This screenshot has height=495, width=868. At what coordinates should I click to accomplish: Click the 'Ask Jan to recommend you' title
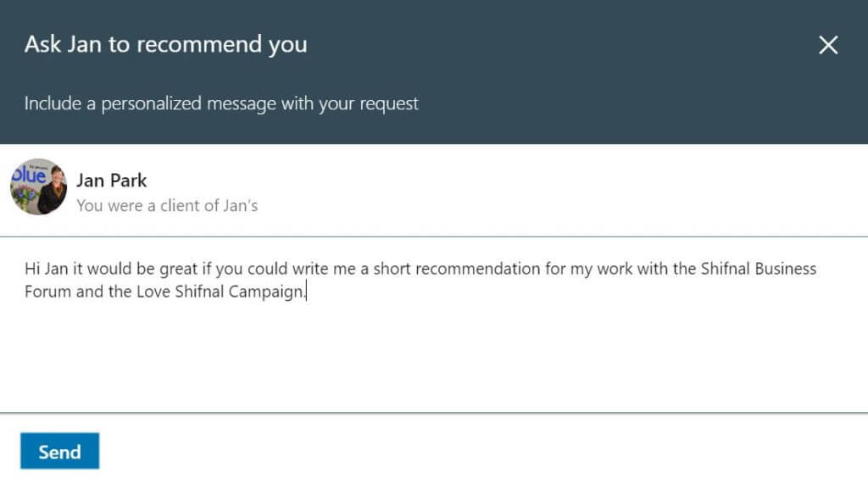165,45
